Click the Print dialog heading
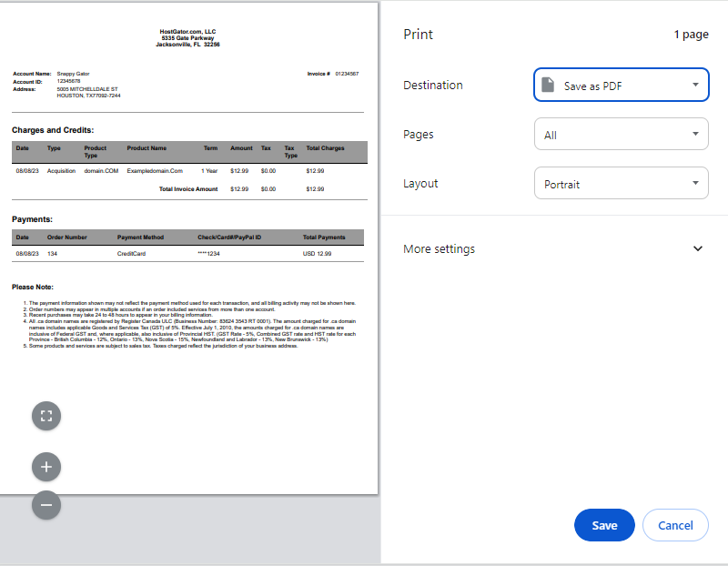This screenshot has height=566, width=728. [x=418, y=34]
